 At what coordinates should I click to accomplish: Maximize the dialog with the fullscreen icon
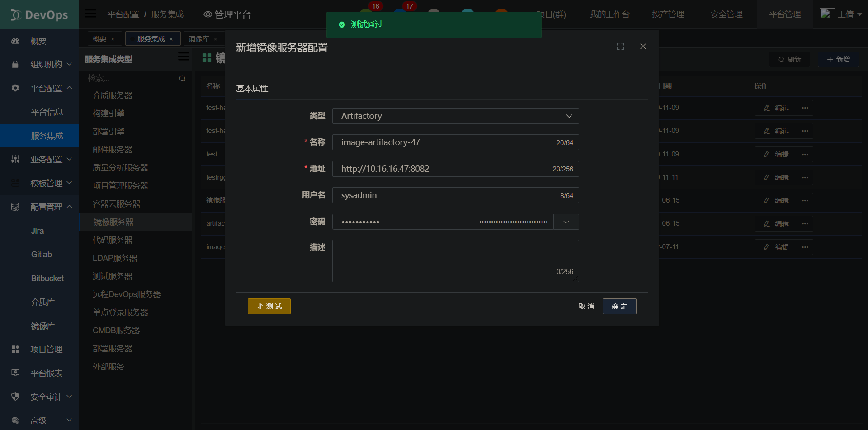[x=620, y=46]
